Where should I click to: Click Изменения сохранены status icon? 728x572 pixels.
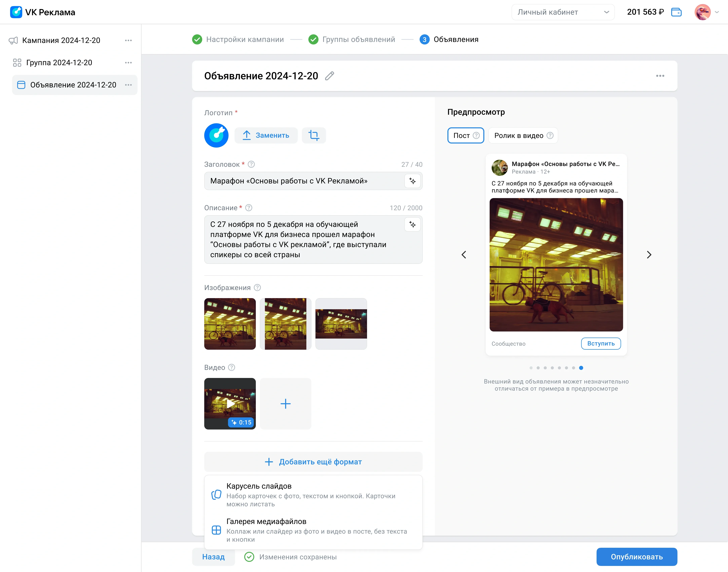pyautogui.click(x=249, y=557)
